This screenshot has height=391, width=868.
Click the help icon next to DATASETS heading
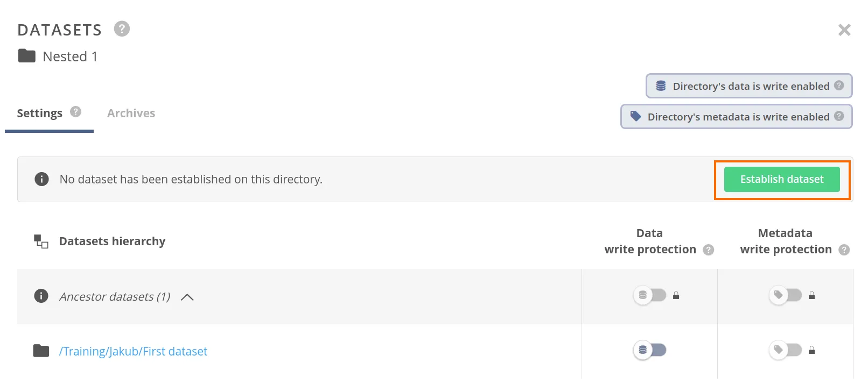point(121,29)
